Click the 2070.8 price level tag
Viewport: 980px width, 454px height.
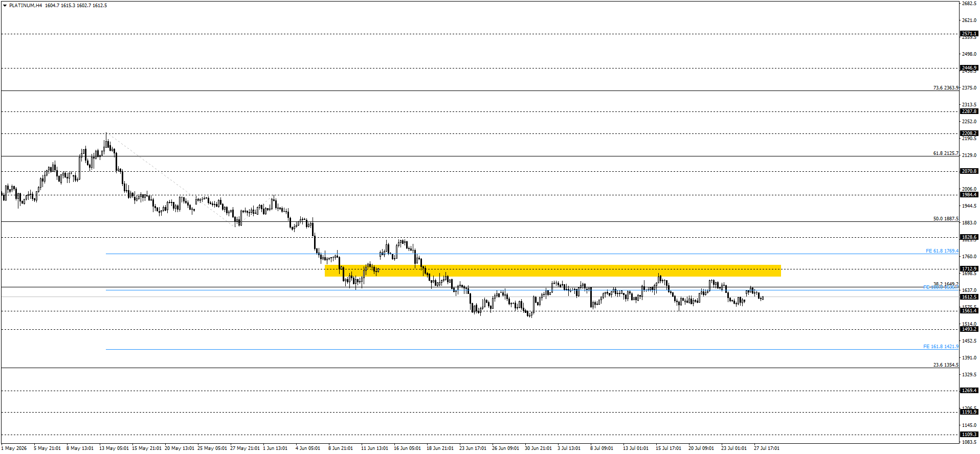[x=969, y=171]
